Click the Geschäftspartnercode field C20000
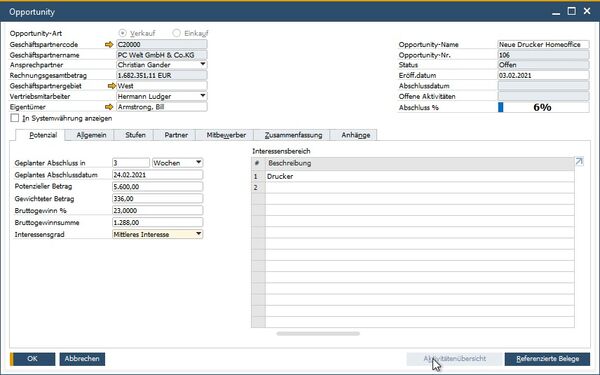This screenshot has height=375, width=600. coord(161,44)
